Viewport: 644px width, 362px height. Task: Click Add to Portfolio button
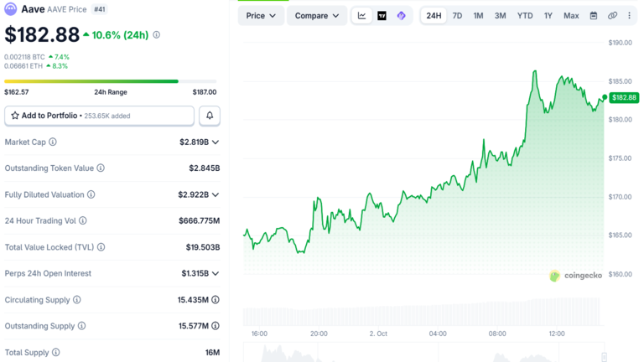coord(99,116)
